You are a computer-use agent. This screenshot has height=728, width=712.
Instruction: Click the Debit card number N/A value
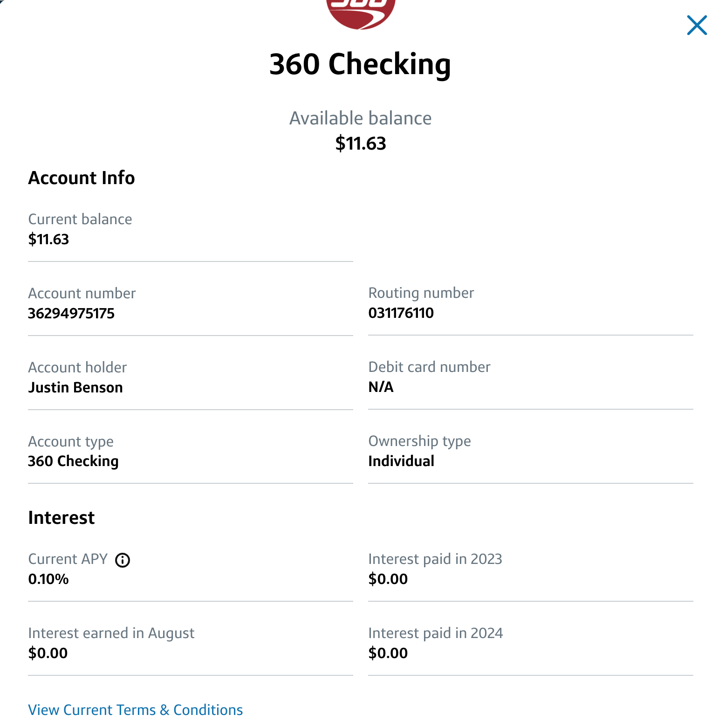click(381, 387)
